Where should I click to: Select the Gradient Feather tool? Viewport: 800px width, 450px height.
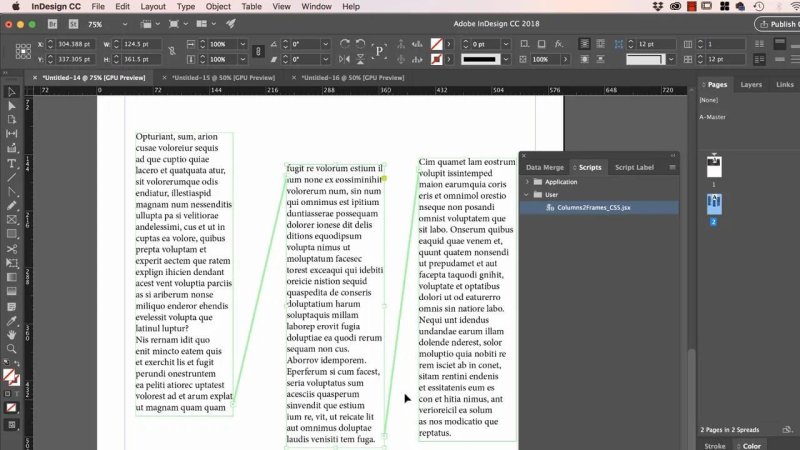[11, 292]
